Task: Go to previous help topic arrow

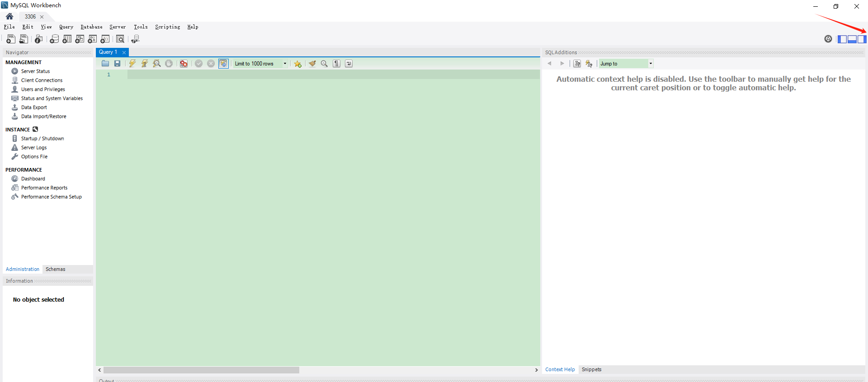Action: (550, 64)
